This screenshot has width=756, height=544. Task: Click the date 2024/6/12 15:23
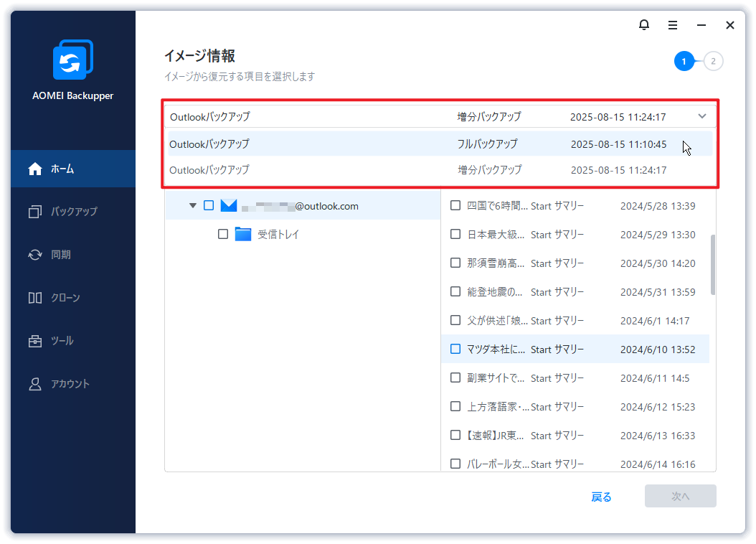coord(658,406)
